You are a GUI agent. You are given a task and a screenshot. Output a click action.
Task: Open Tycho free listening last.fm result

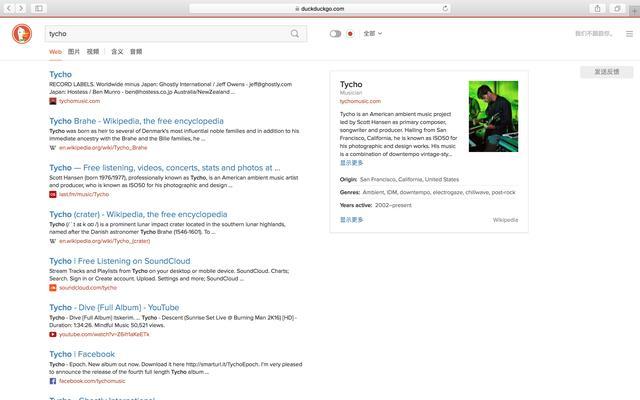coord(164,168)
